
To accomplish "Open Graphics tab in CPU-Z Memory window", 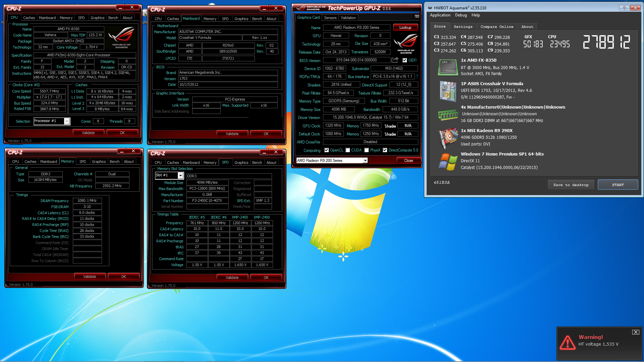I will tap(99, 162).
